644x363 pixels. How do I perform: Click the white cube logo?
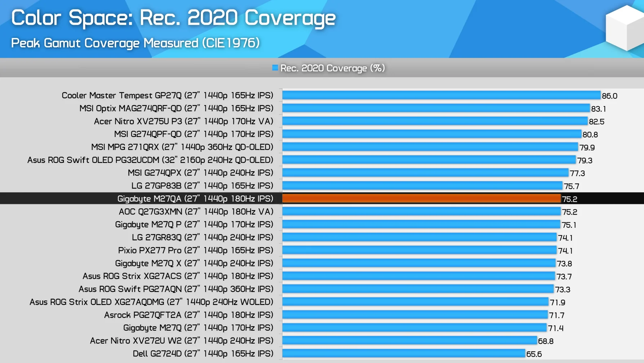pos(625,28)
